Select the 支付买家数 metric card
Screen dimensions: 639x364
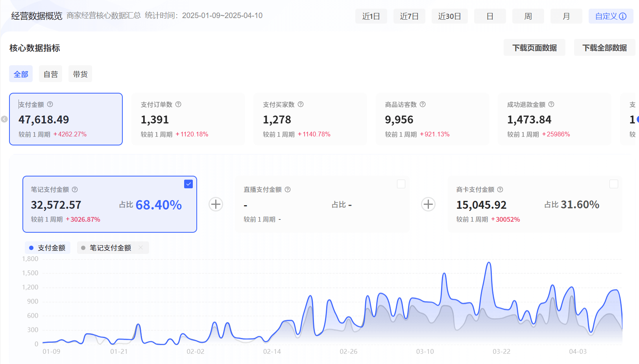pyautogui.click(x=310, y=119)
